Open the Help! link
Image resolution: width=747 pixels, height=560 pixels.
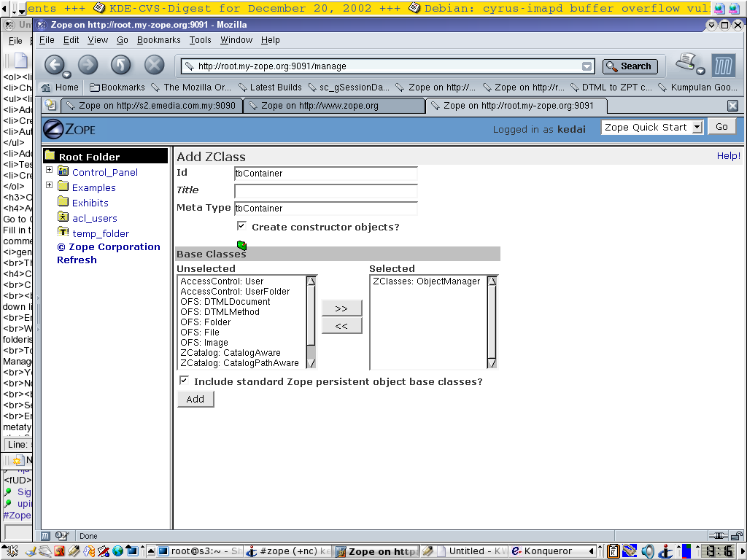click(x=729, y=156)
